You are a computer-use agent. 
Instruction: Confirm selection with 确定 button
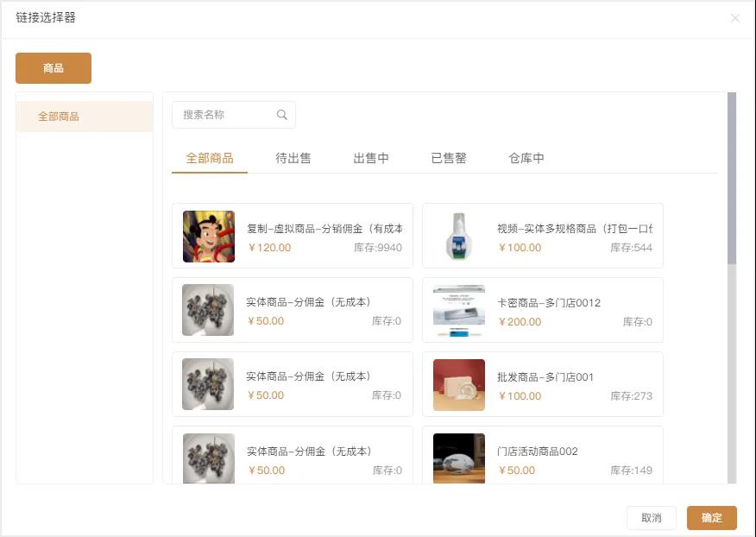(x=712, y=518)
